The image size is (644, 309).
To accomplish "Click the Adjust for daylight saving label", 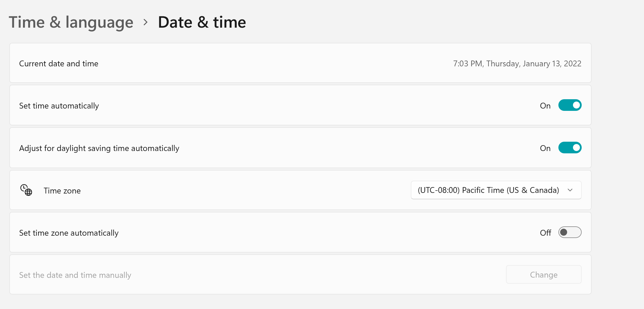I will pyautogui.click(x=99, y=148).
